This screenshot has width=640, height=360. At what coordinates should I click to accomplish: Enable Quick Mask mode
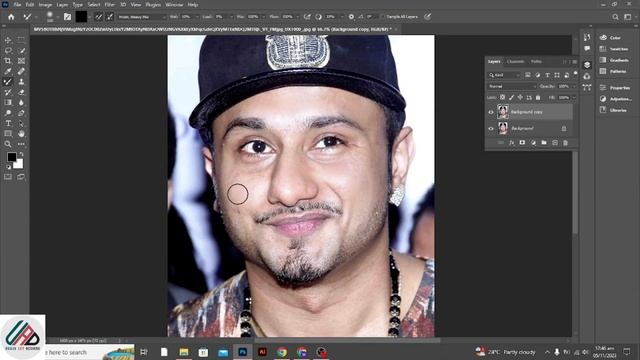click(8, 177)
